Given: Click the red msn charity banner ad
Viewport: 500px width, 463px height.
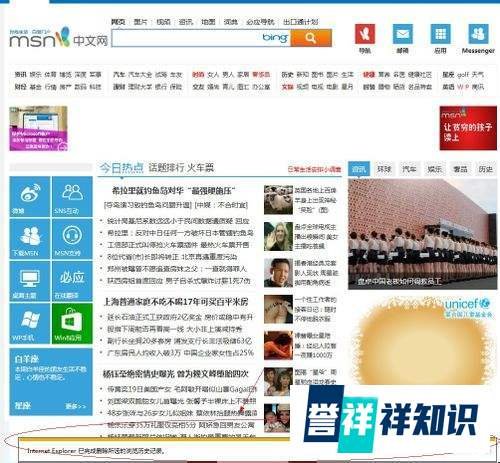Looking at the screenshot, I should pos(468,128).
